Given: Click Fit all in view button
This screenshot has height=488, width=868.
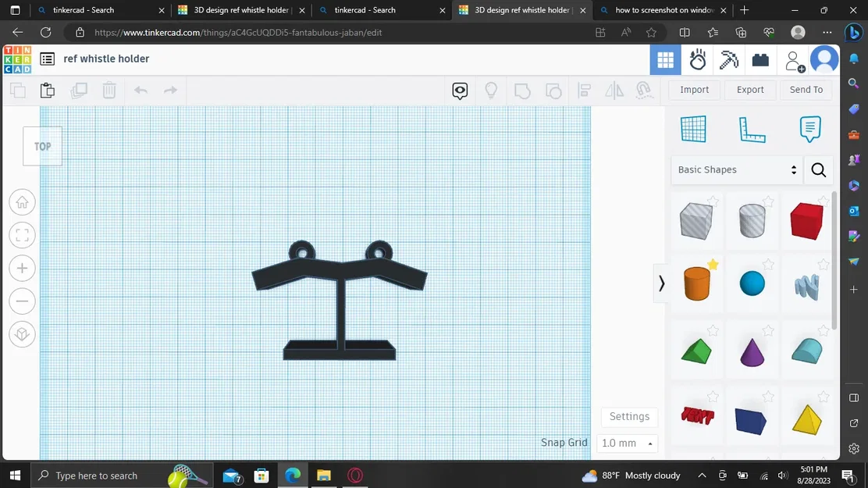Looking at the screenshot, I should [22, 236].
